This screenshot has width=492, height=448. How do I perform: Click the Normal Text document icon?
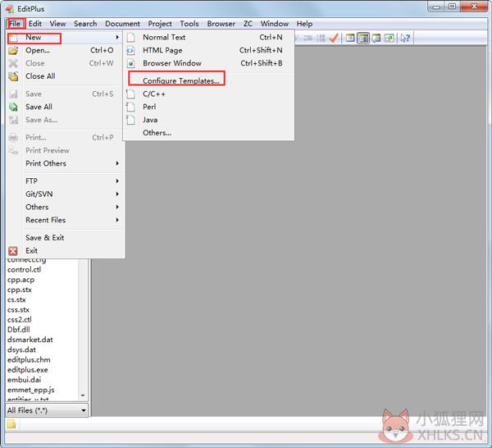coord(131,38)
